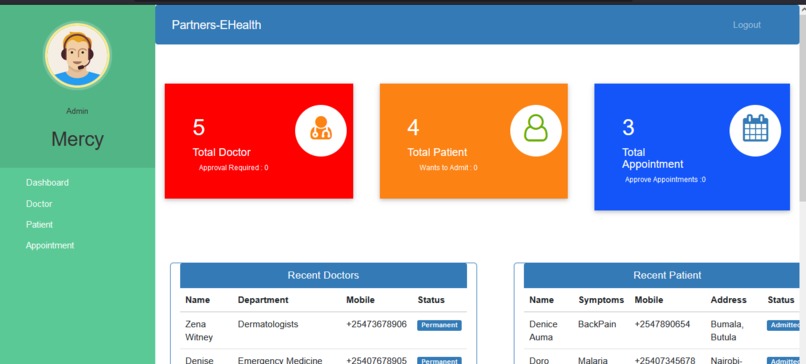Image resolution: width=806 pixels, height=364 pixels.
Task: Click the Partners-EHealth brand title
Action: coord(216,25)
